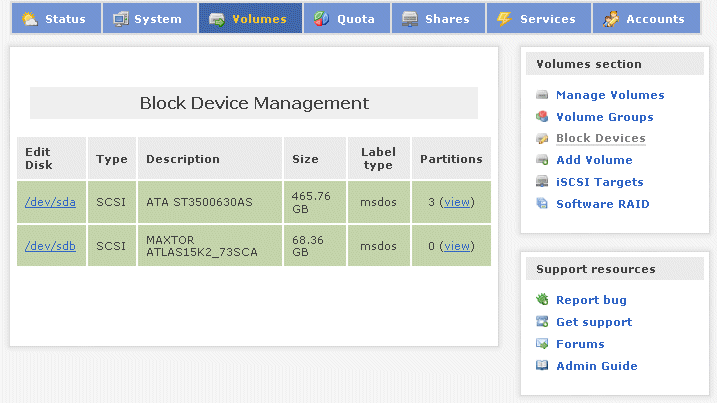View partitions of ATA ST3500630AS disk
The image size is (717, 403).
[x=457, y=202]
